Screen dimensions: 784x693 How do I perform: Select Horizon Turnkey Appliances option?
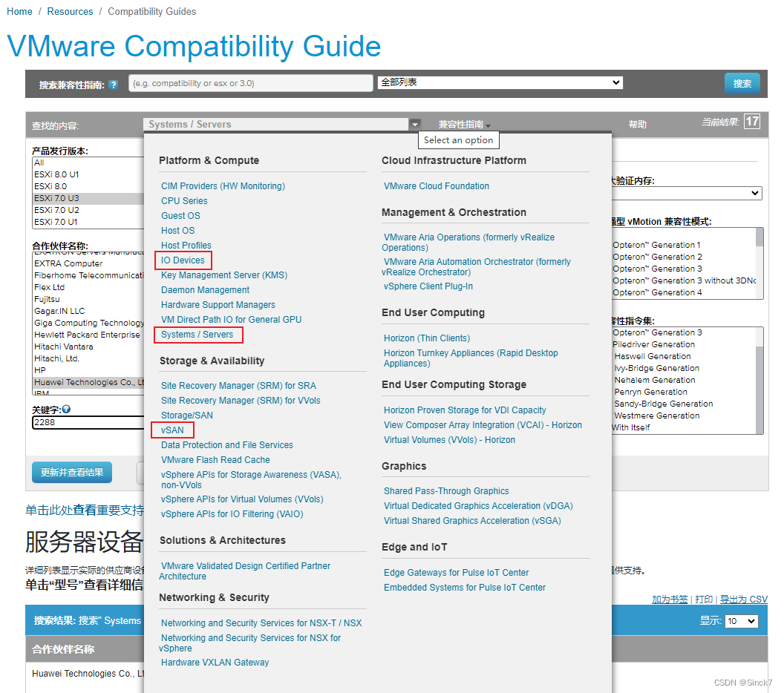point(471,358)
